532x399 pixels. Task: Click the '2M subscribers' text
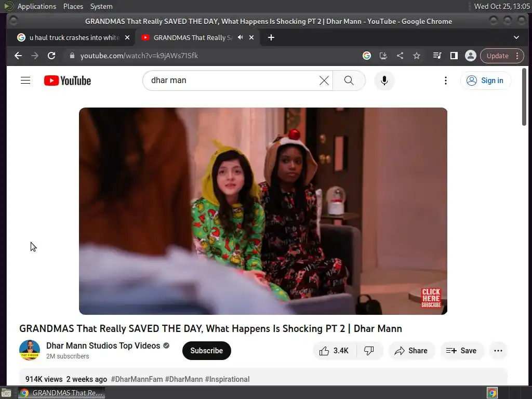pos(68,356)
